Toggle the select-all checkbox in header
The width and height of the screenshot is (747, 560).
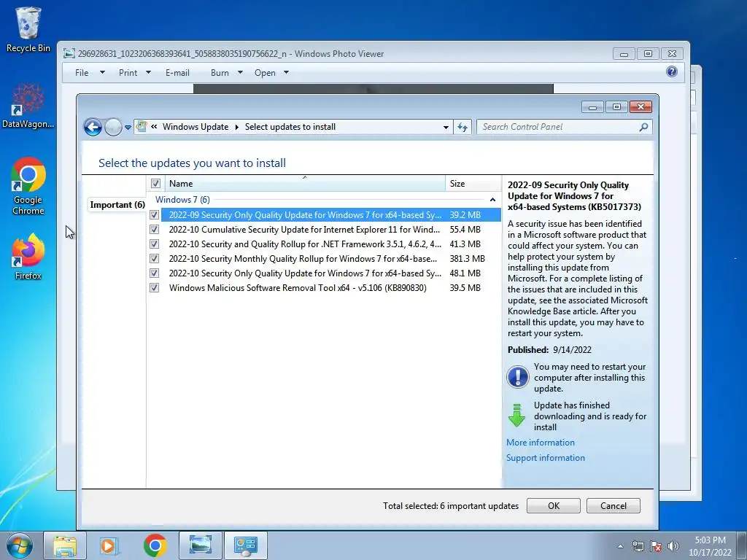pyautogui.click(x=155, y=183)
